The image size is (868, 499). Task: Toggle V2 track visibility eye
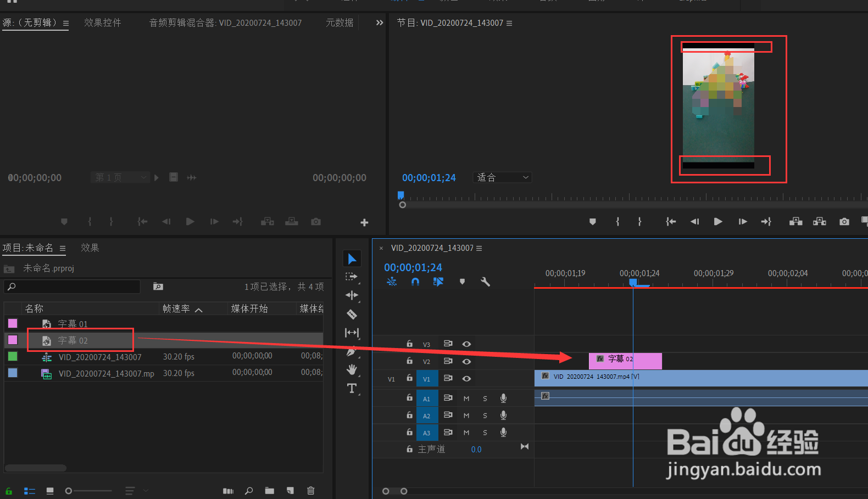click(466, 361)
